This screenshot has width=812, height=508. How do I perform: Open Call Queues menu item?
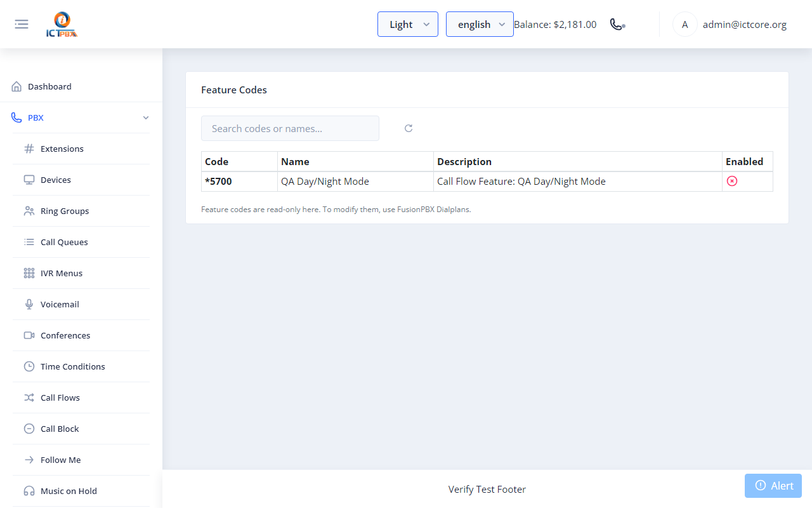tap(81, 242)
